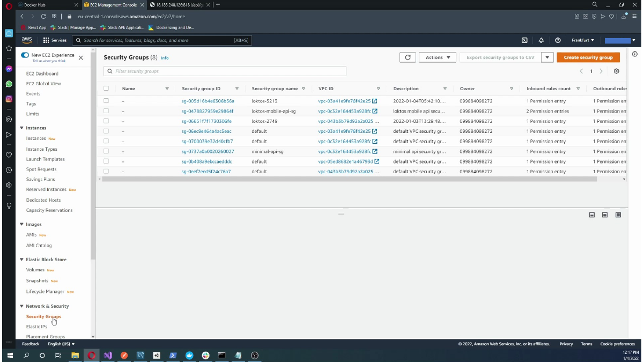644x362 pixels.
Task: Click the AWS services search box
Action: tap(162, 40)
